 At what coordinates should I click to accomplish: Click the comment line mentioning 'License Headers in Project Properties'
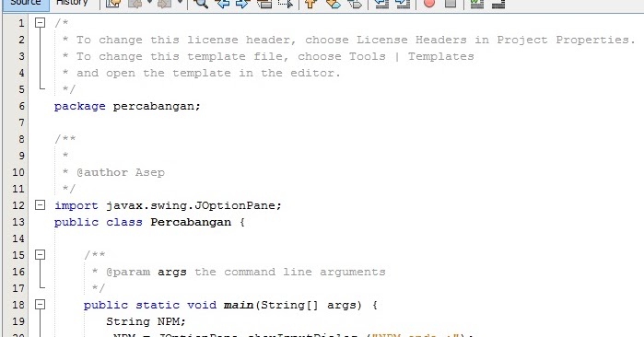(x=348, y=40)
